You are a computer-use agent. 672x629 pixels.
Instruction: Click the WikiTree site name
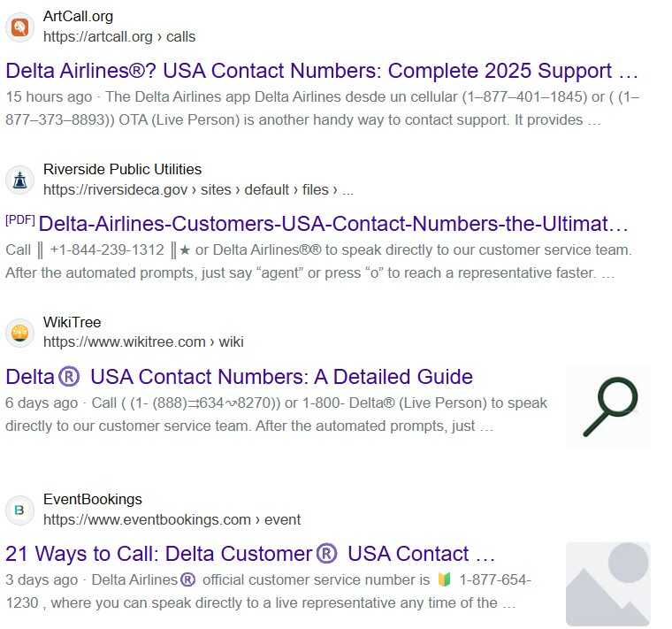[x=72, y=322]
